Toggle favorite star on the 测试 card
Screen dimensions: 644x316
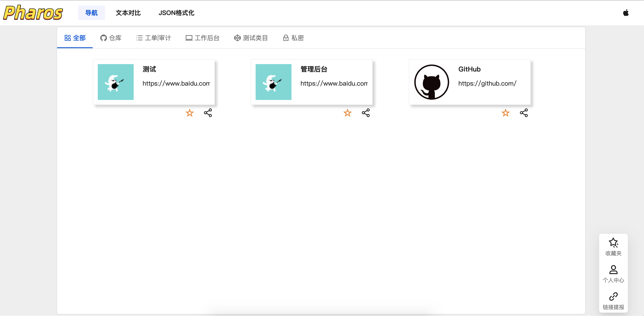[189, 113]
